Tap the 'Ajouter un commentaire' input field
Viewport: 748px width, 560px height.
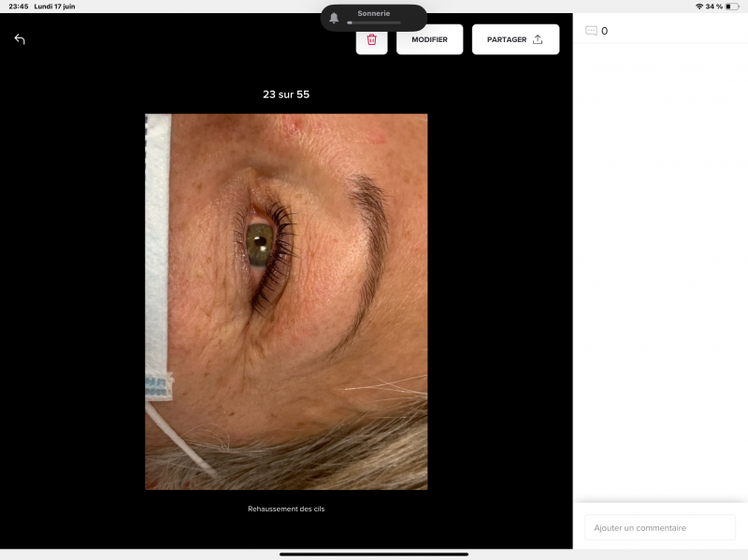pyautogui.click(x=659, y=527)
